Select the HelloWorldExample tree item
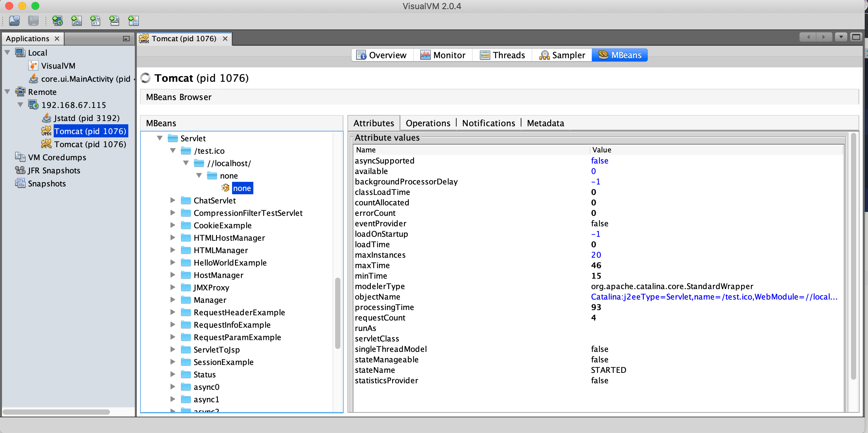This screenshot has height=433, width=868. 230,263
